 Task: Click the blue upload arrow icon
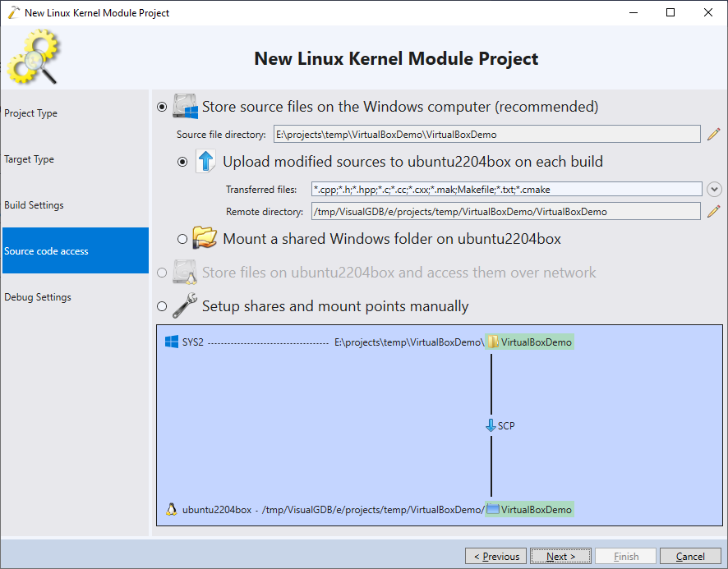pos(205,161)
